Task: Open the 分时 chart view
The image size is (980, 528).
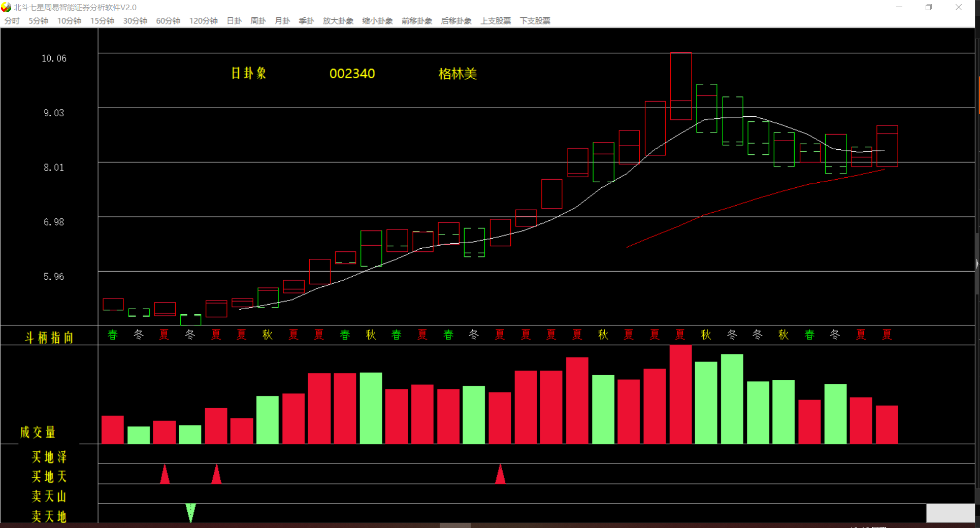Action: pos(12,21)
